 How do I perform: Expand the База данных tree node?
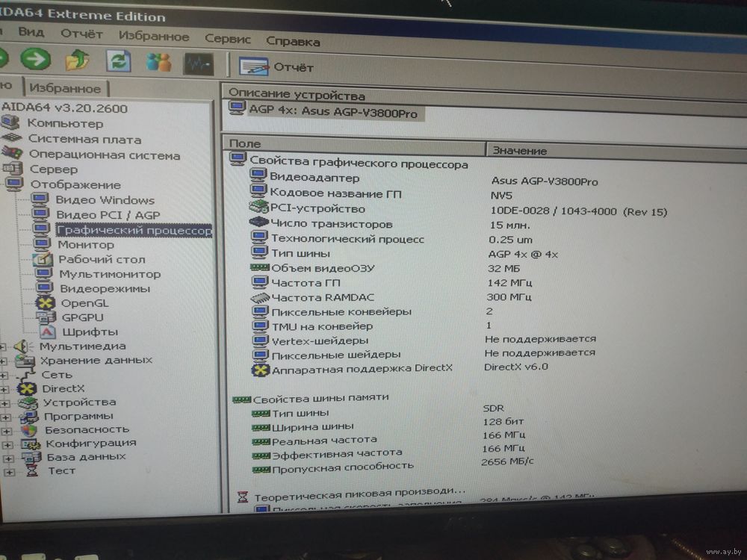8,459
